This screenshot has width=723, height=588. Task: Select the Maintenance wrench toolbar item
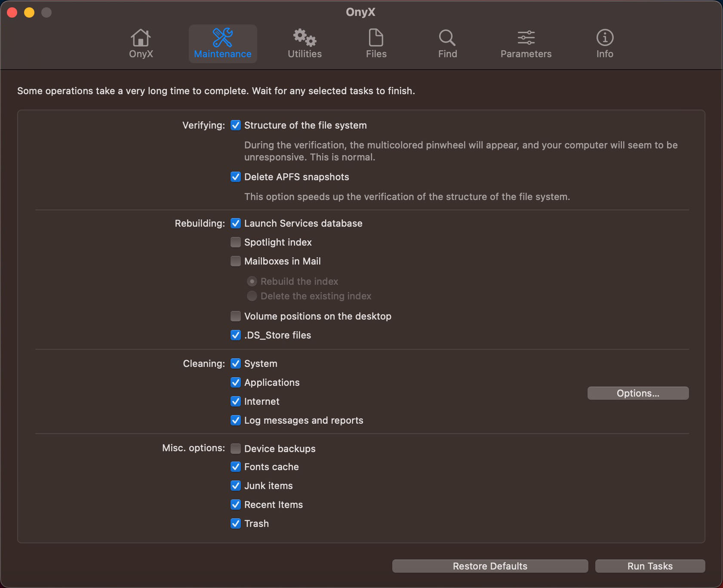tap(223, 44)
